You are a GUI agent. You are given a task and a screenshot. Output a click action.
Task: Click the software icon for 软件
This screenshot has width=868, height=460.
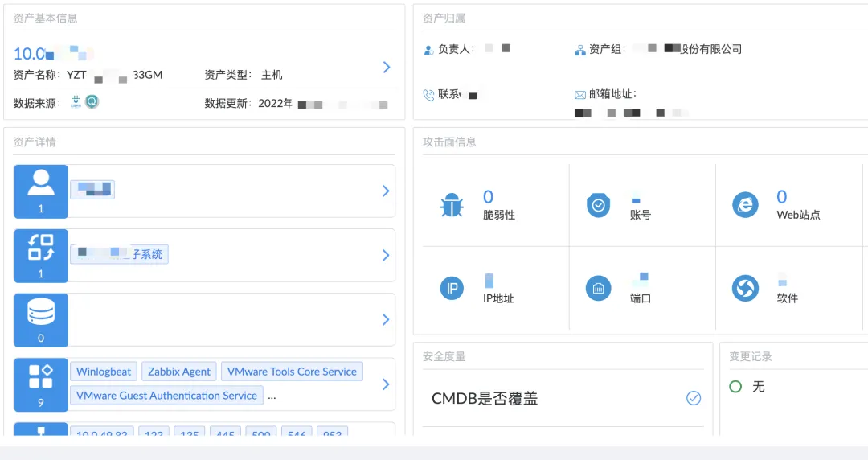tap(745, 288)
